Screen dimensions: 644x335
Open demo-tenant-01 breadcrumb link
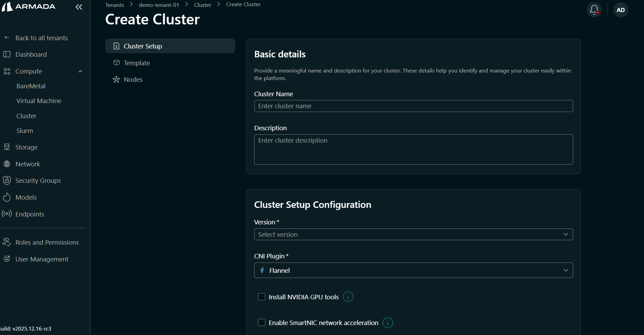[159, 5]
